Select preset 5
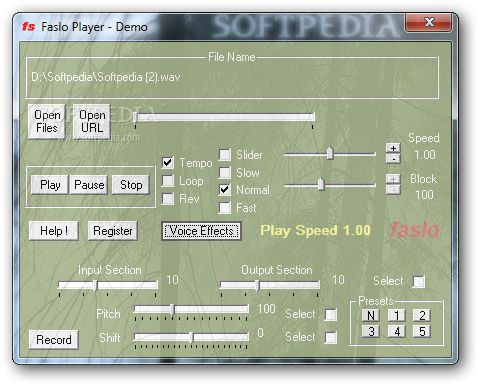The image size is (479, 385). [x=422, y=332]
